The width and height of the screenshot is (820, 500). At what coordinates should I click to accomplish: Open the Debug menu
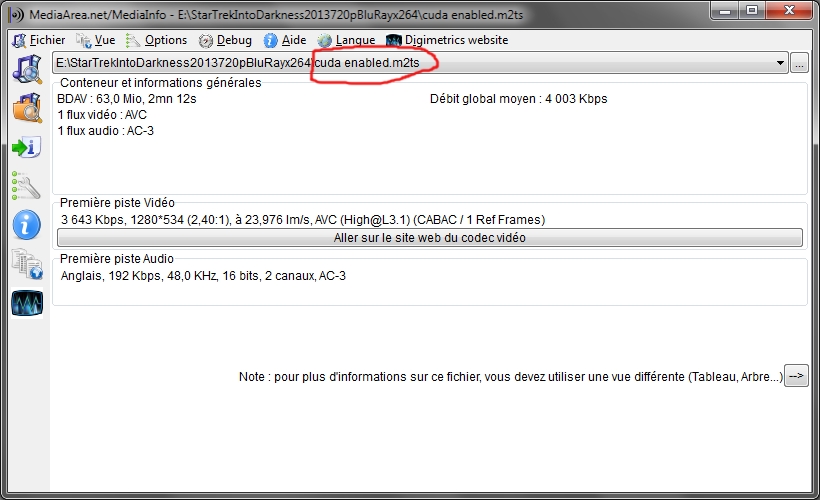click(x=225, y=40)
